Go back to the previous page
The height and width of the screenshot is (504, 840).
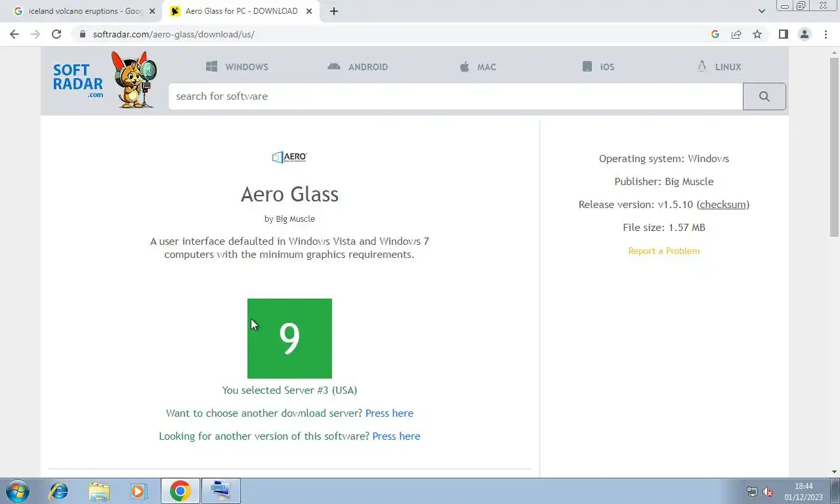tap(14, 34)
